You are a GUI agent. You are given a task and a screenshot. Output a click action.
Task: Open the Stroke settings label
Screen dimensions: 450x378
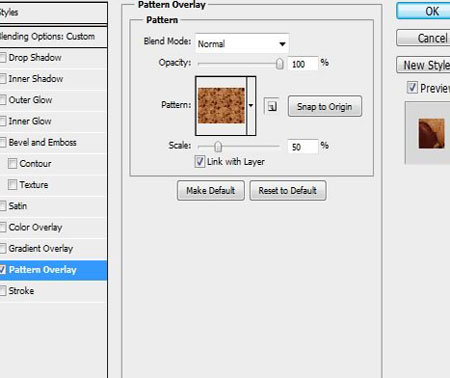[21, 291]
